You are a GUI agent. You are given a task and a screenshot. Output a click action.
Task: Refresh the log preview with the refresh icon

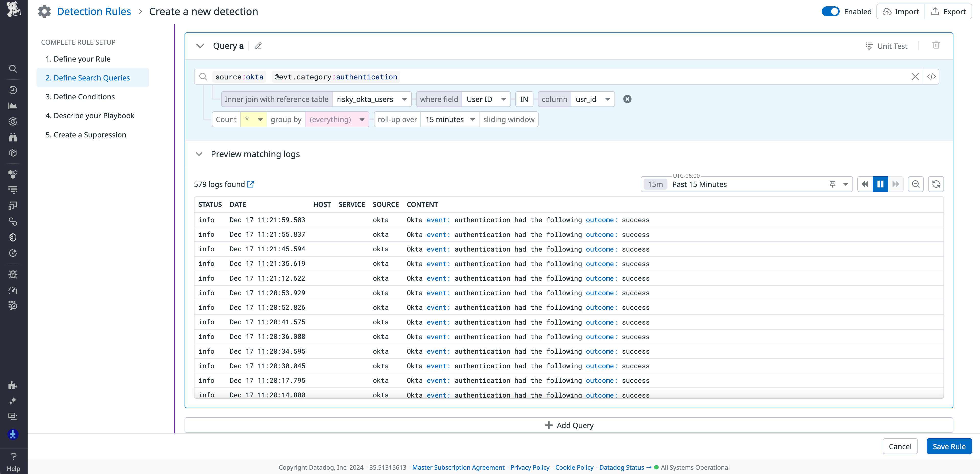pos(936,184)
